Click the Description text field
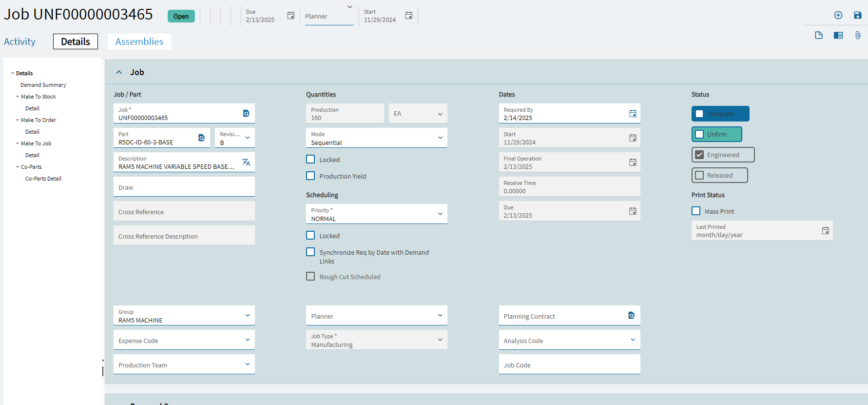This screenshot has width=868, height=405. [184, 162]
